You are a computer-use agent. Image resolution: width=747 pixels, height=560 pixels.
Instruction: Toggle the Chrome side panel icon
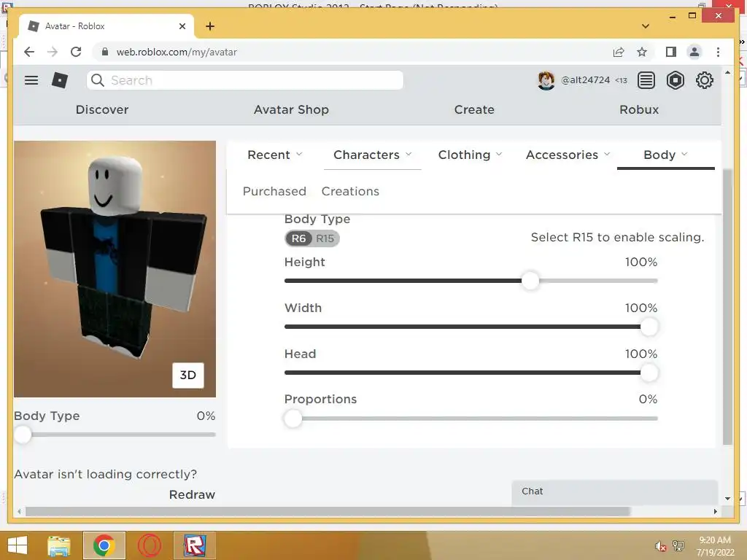point(671,52)
